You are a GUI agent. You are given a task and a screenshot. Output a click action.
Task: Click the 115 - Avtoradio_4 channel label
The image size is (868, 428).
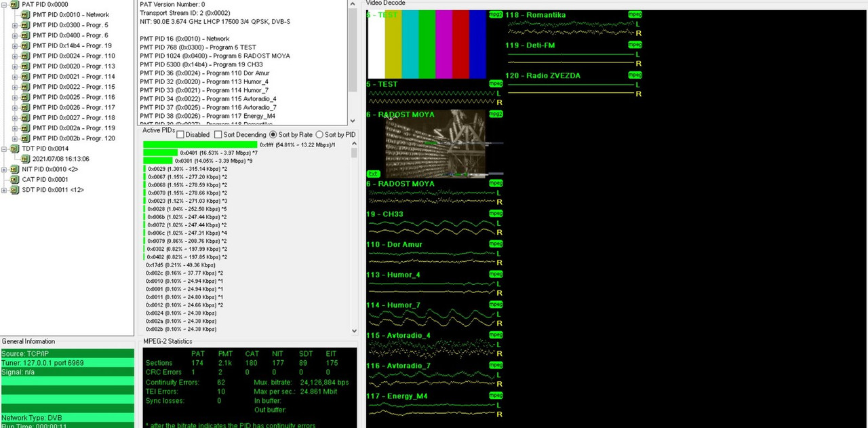[399, 335]
